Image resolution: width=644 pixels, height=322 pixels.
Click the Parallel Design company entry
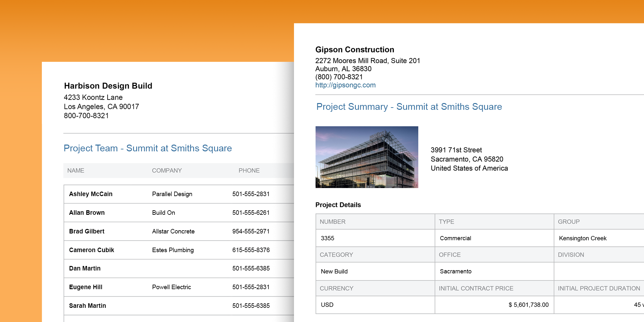tap(172, 194)
